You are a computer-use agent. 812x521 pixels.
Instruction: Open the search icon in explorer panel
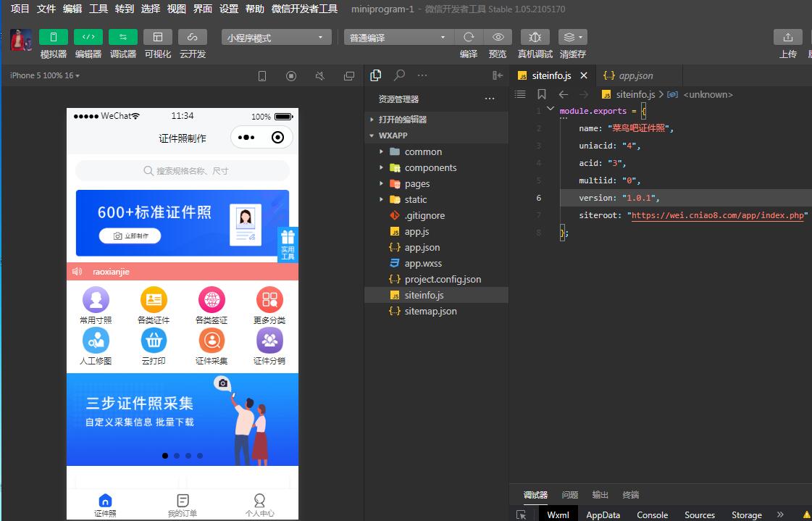(399, 75)
